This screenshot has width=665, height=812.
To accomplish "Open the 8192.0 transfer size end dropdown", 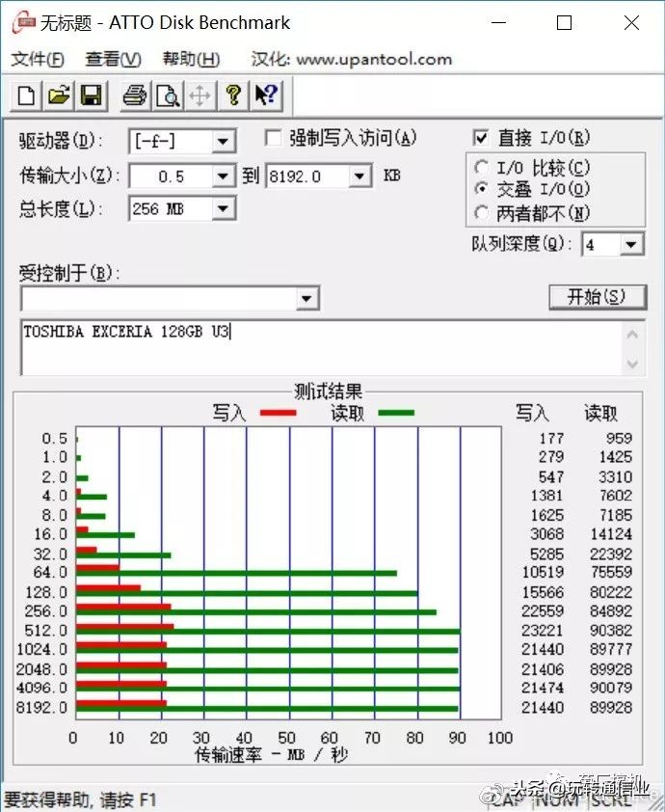I will pyautogui.click(x=359, y=176).
